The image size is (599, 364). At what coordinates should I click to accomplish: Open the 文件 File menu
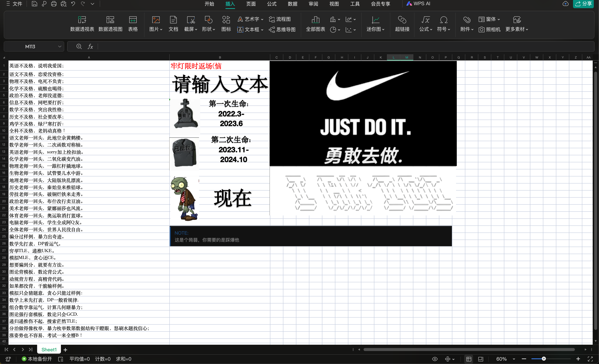tap(14, 4)
